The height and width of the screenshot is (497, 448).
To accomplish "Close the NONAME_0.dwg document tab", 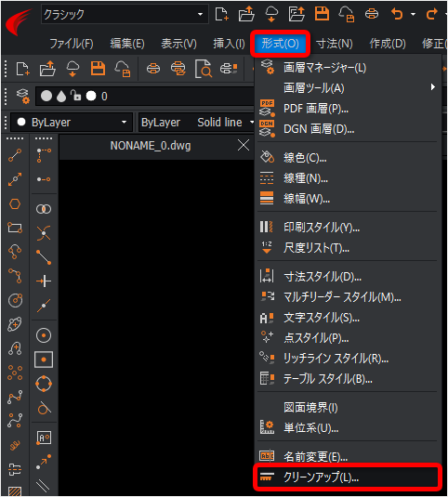I will point(244,146).
